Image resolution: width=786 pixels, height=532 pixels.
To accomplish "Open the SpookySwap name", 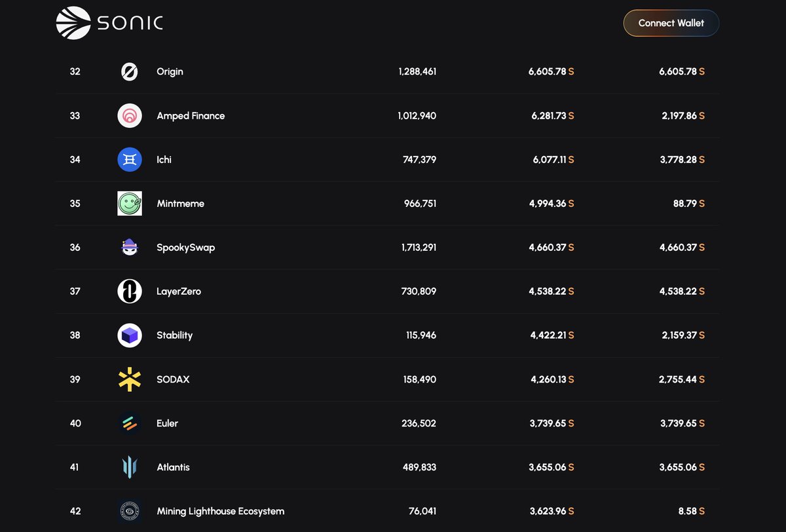I will [x=186, y=248].
